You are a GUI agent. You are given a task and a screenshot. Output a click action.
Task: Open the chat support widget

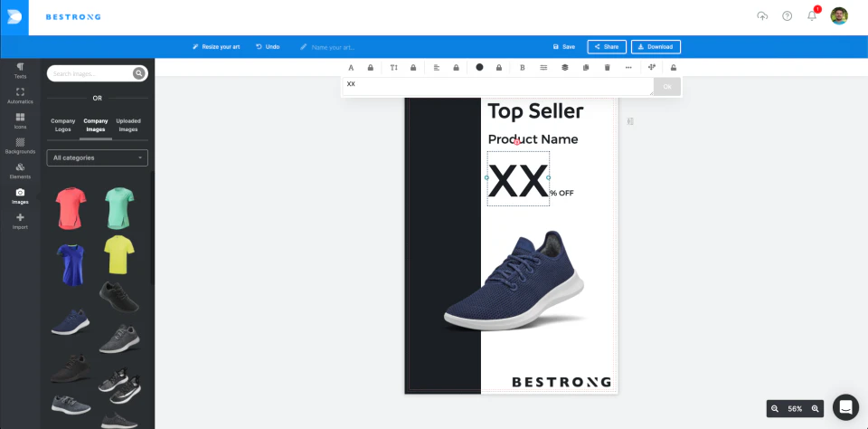[x=845, y=407]
